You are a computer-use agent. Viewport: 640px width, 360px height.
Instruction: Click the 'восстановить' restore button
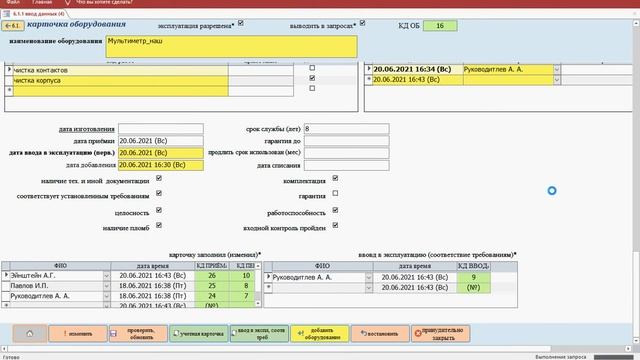pos(380,333)
